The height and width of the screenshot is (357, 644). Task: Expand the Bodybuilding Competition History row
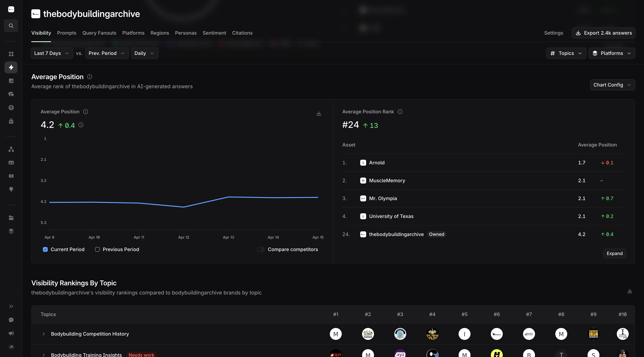coord(43,334)
